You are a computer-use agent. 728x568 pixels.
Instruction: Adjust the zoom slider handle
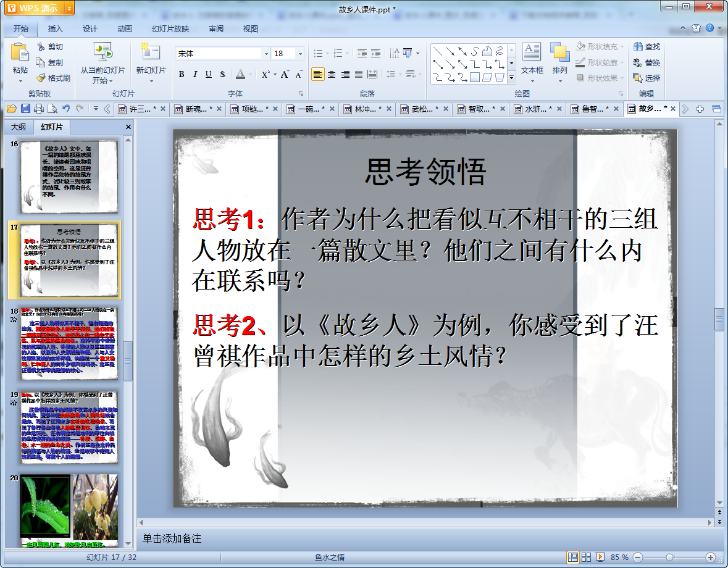pos(669,557)
